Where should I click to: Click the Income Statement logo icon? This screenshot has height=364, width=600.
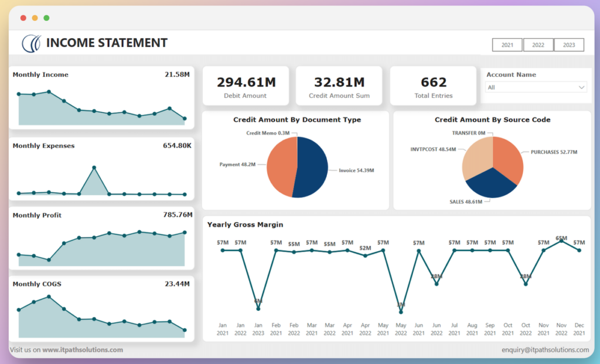31,43
